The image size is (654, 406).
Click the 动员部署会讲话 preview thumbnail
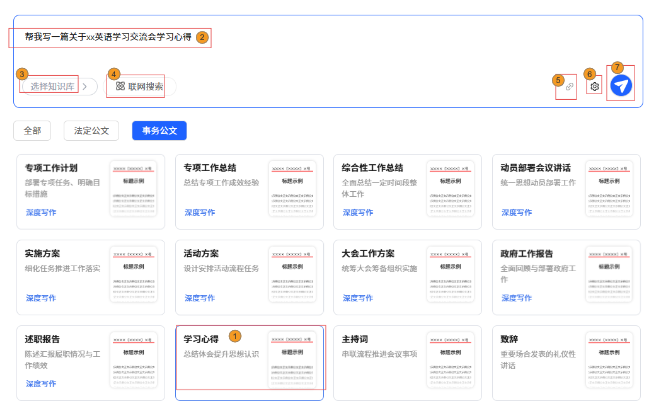[x=609, y=190]
